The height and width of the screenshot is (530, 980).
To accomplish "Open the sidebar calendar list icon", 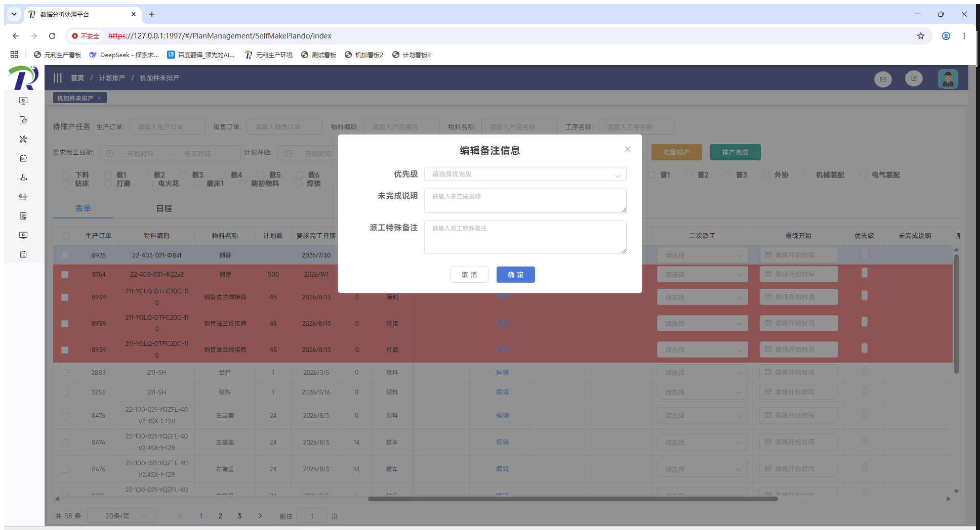I will [x=23, y=254].
